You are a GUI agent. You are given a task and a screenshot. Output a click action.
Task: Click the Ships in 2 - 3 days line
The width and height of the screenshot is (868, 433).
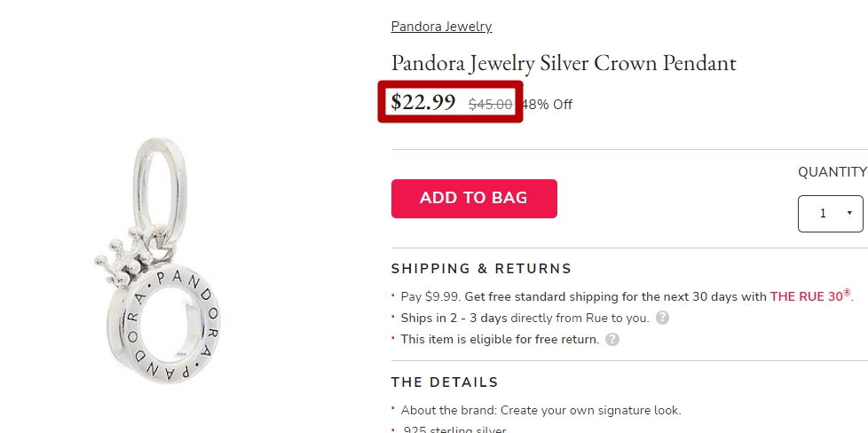525,318
